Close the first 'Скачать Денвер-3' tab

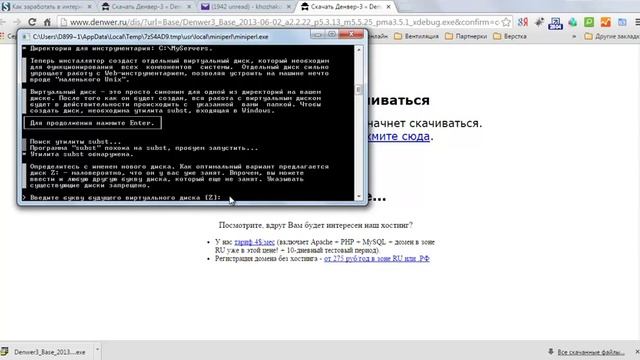189,7
